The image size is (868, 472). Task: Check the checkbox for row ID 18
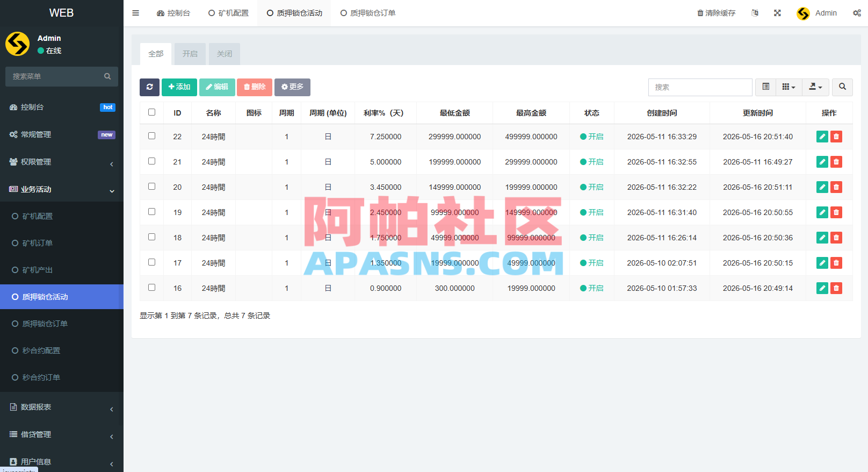click(152, 237)
